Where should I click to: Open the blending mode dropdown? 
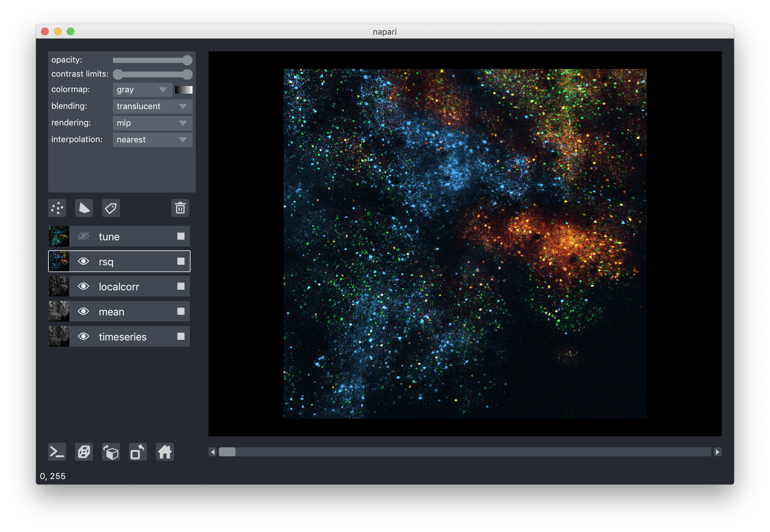tap(152, 106)
